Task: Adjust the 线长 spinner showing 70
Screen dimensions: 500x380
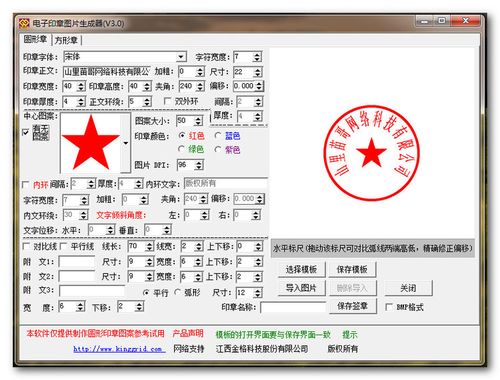Action: [x=150, y=247]
